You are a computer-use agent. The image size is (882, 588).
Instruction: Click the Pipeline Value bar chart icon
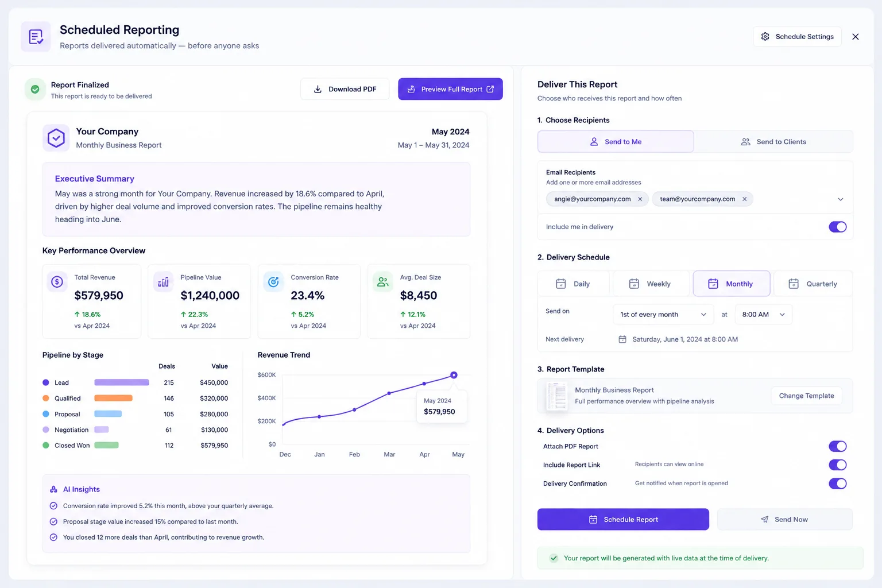(x=164, y=282)
